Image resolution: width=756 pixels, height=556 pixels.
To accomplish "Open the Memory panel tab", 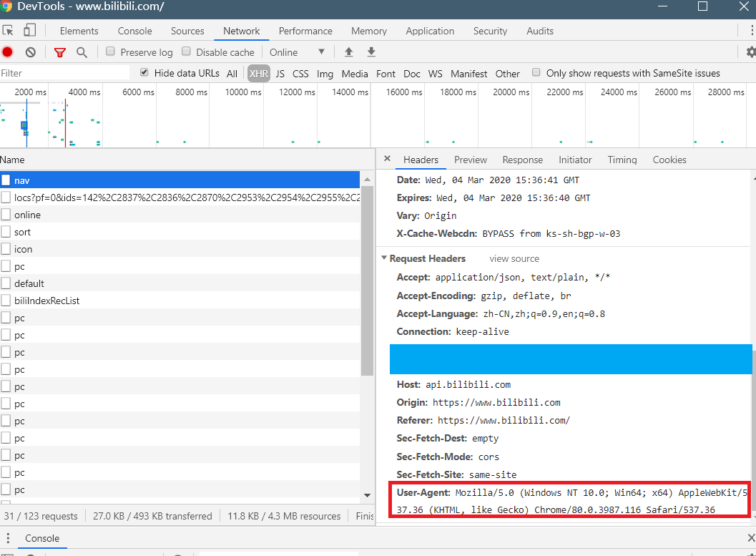I will click(x=369, y=31).
